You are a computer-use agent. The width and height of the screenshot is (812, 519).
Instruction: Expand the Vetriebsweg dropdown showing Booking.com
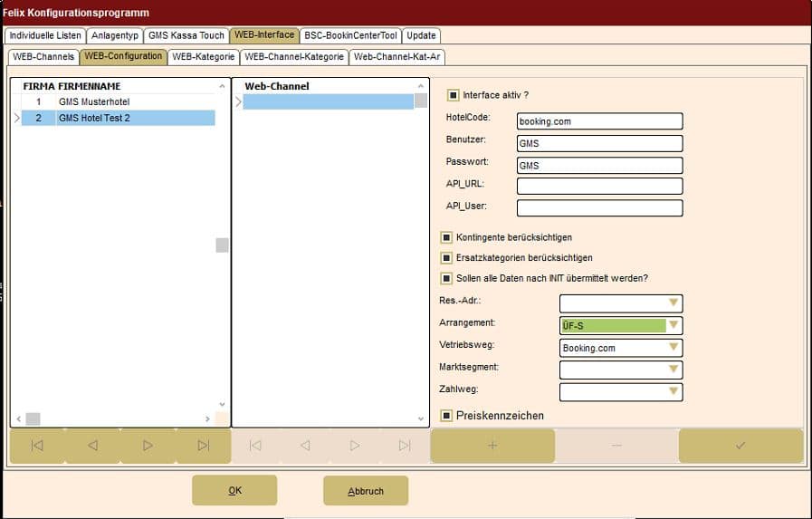pyautogui.click(x=673, y=348)
